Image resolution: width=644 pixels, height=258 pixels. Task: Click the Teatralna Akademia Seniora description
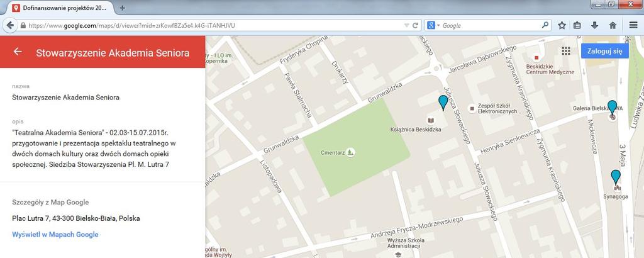[94, 149]
